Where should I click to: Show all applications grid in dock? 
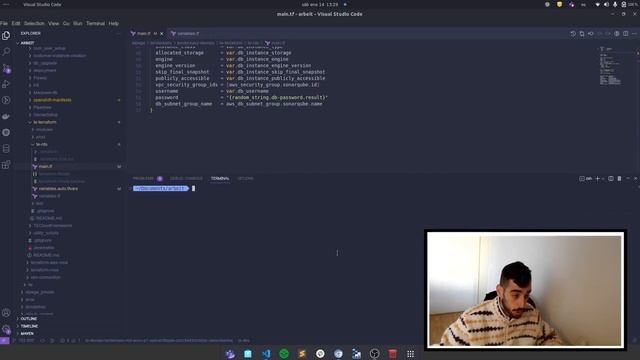pos(410,353)
